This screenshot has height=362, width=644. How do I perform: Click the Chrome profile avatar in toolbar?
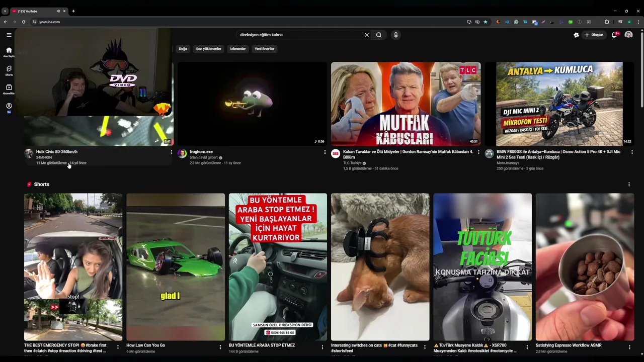629,22
